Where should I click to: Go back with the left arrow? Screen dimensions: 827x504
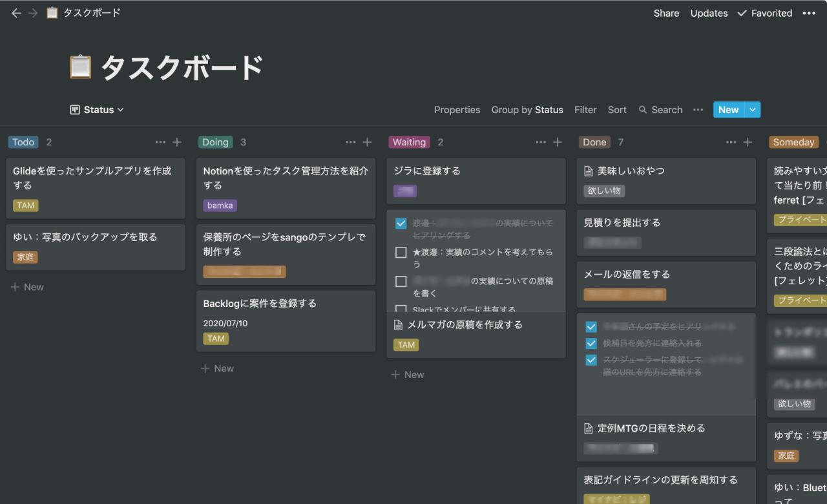click(x=16, y=13)
